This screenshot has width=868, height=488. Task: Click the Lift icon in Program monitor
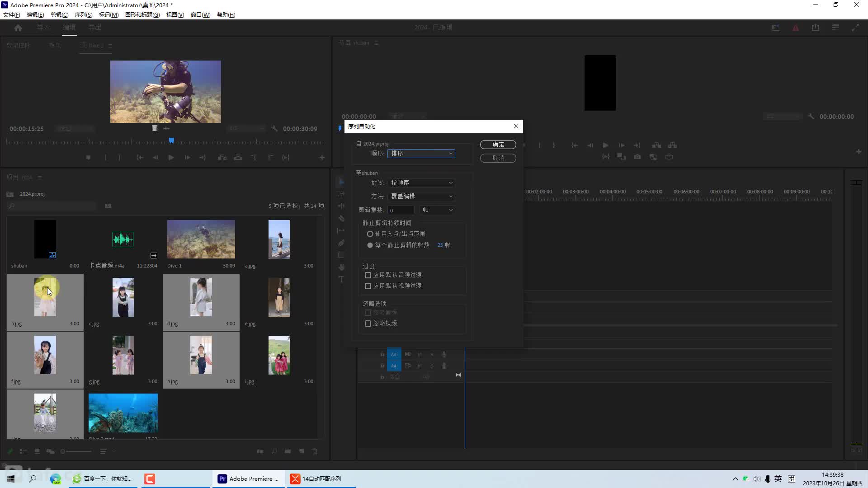coord(656,145)
